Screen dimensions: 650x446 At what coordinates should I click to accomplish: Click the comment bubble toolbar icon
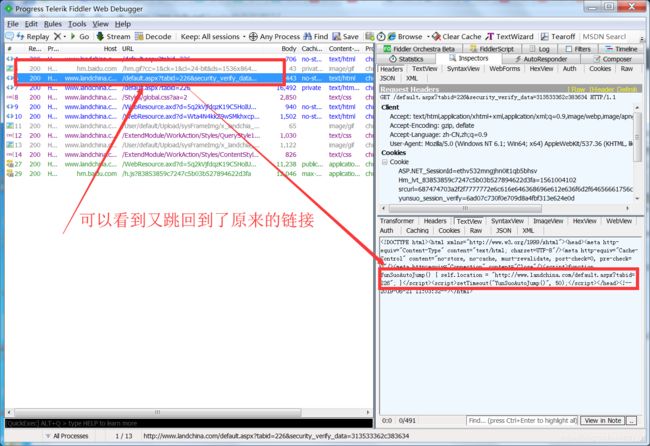[x=9, y=36]
